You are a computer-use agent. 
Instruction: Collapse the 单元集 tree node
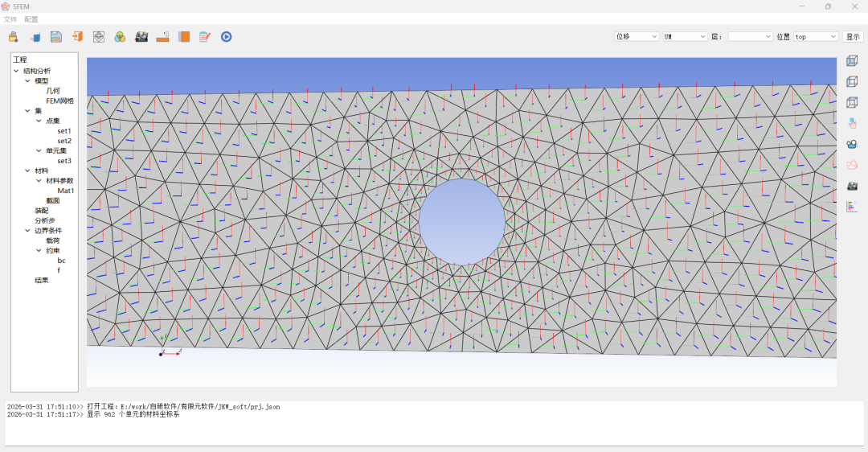coord(39,150)
